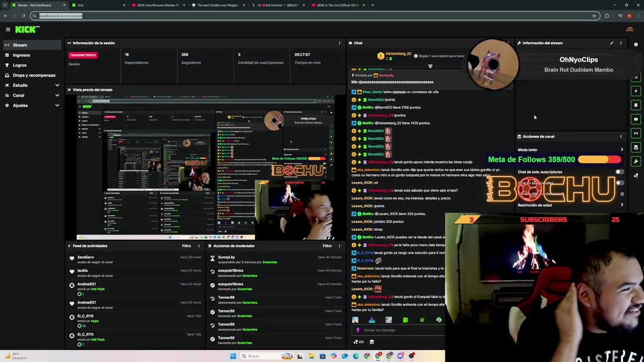Open options menu of Acciones de moderador
Image resolution: width=644 pixels, height=362 pixels.
click(x=339, y=246)
